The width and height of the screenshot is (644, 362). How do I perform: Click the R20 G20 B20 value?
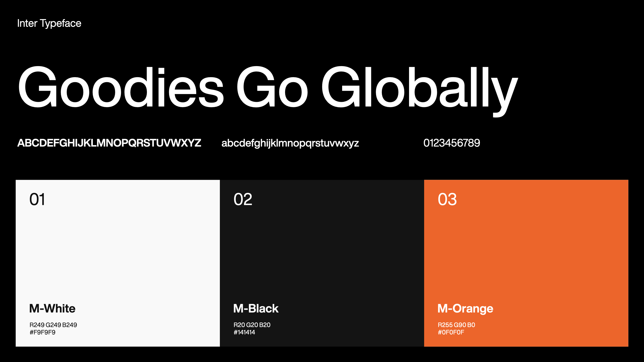pyautogui.click(x=252, y=325)
